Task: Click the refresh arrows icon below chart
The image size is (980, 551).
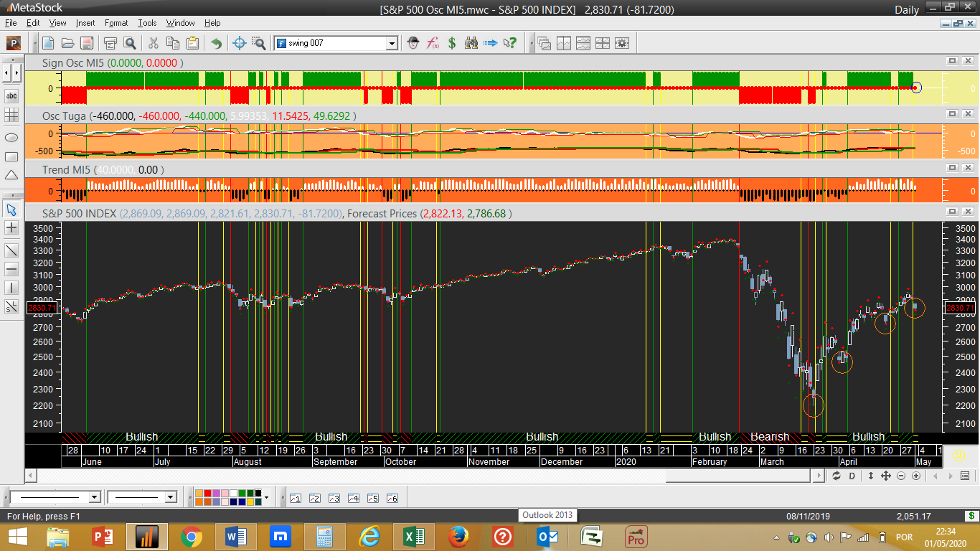Action: pos(837,476)
